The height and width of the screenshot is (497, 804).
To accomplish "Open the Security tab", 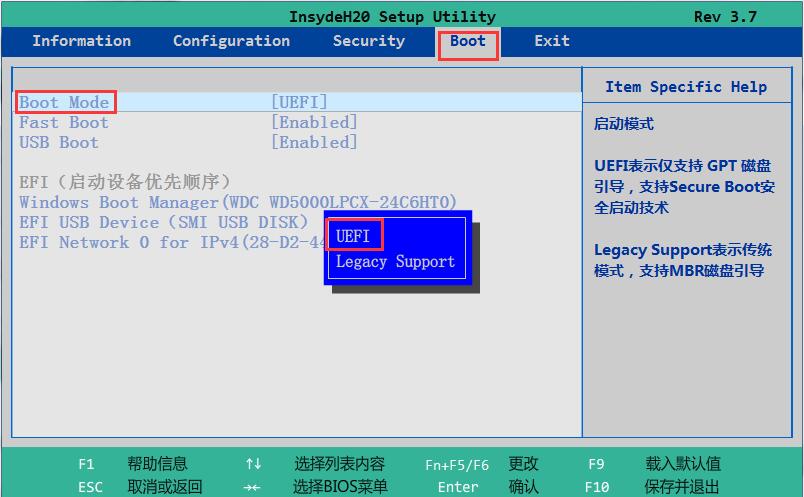I will click(x=369, y=41).
